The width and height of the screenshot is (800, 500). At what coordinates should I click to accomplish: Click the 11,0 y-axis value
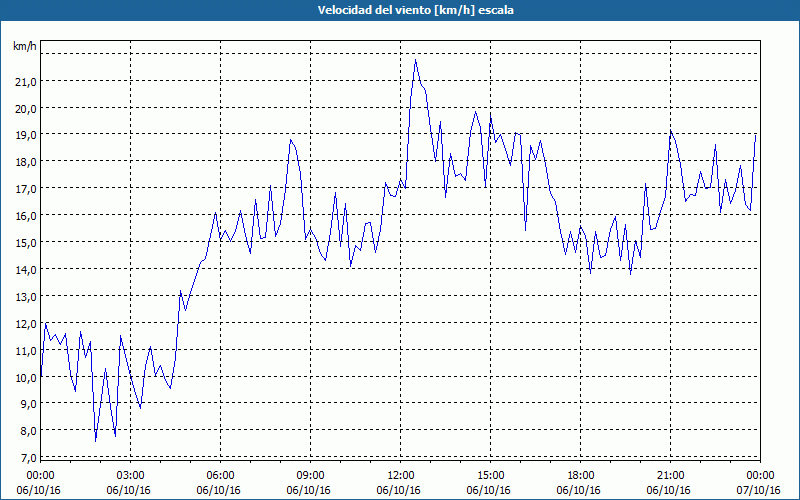pyautogui.click(x=26, y=351)
